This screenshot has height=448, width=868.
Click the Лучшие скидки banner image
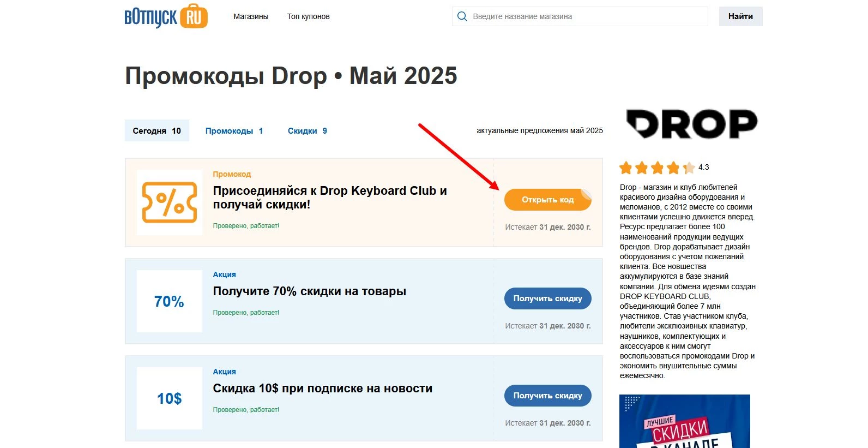click(685, 421)
